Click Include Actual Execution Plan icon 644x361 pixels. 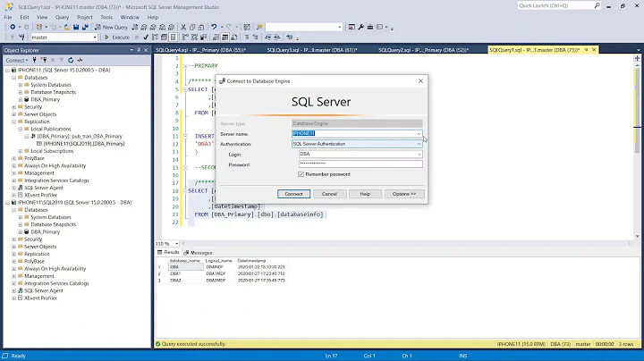click(185, 38)
